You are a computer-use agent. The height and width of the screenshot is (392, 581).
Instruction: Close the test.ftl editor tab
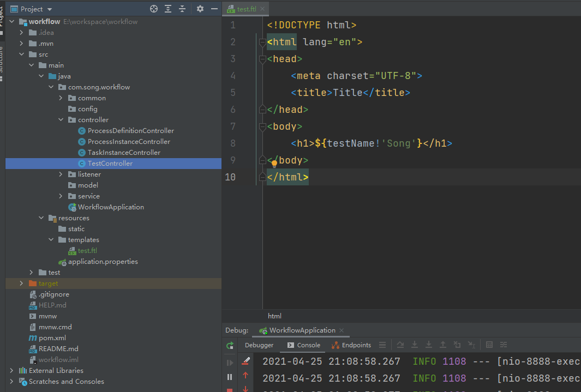263,9
